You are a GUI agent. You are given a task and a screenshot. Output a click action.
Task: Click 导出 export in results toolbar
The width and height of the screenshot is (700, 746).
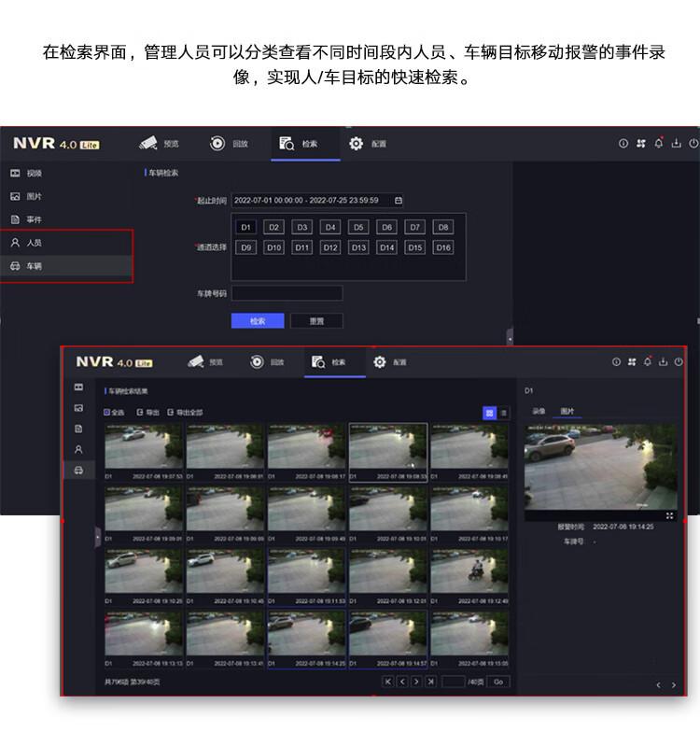[x=147, y=412]
